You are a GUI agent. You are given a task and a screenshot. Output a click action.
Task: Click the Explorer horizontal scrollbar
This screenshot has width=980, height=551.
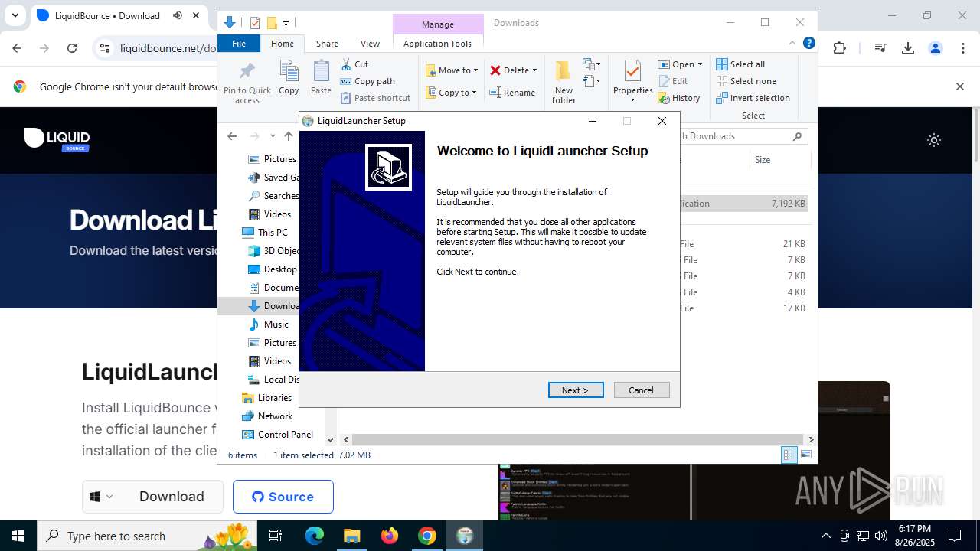(x=579, y=439)
